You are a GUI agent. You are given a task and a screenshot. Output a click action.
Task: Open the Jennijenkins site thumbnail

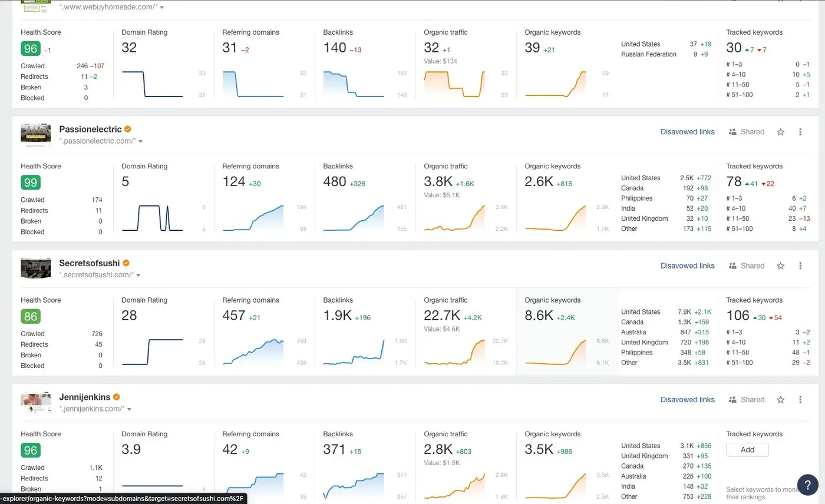coord(35,402)
